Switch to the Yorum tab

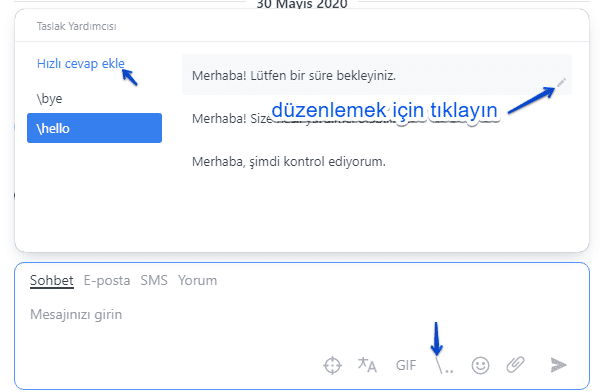197,281
